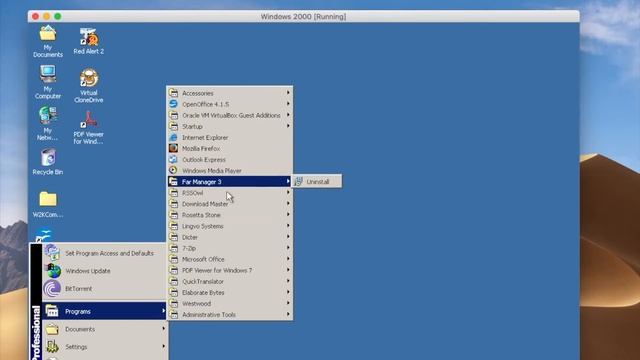This screenshot has height=360, width=640.
Task: Expand the RSSOwl submenu arrow
Action: tap(288, 193)
